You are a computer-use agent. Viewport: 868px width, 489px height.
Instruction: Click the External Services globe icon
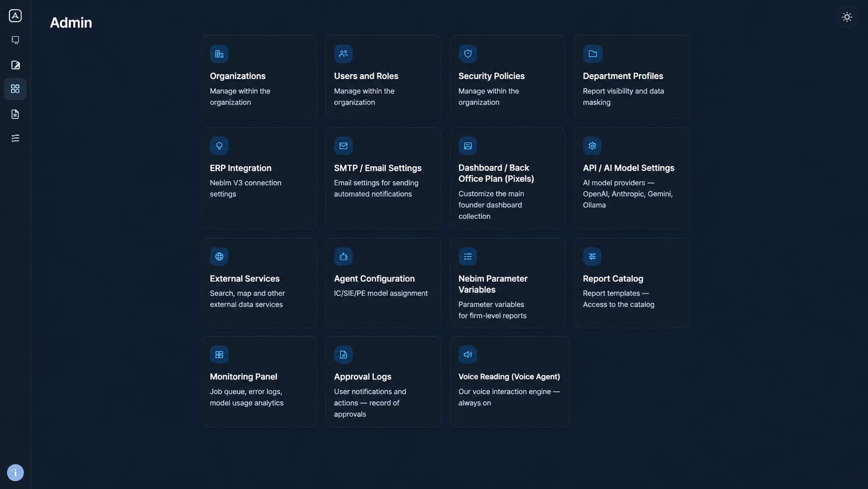pos(219,256)
